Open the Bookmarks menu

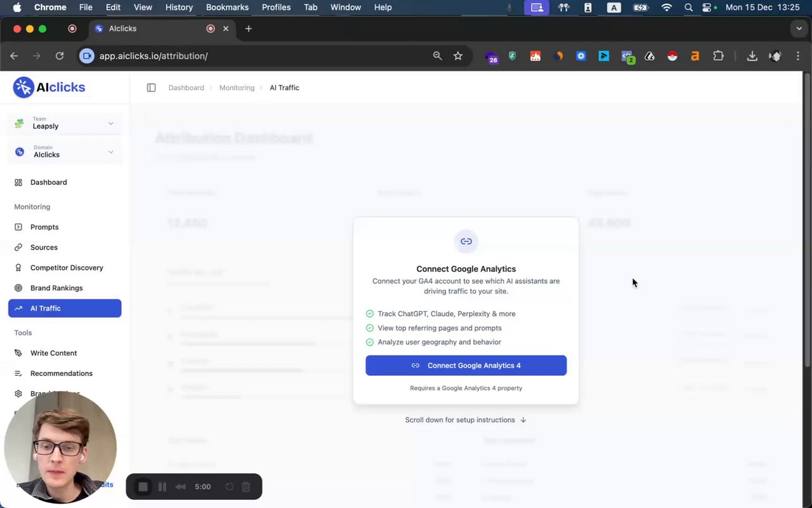point(227,7)
